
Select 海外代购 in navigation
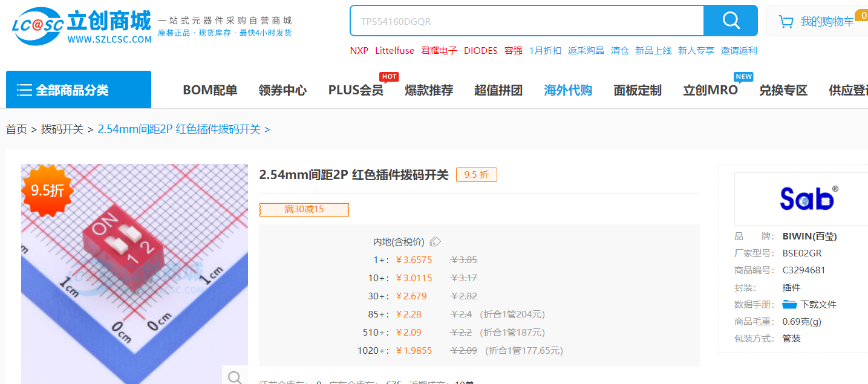(x=568, y=90)
